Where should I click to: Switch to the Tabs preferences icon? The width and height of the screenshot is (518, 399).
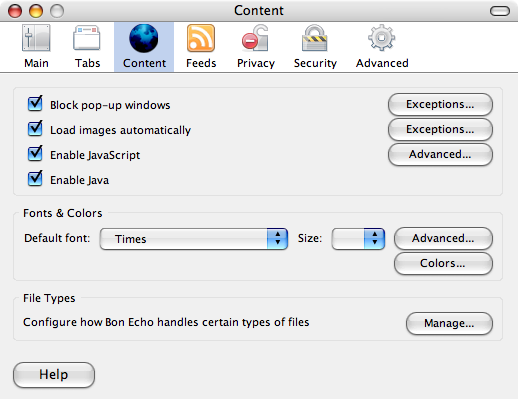click(87, 38)
